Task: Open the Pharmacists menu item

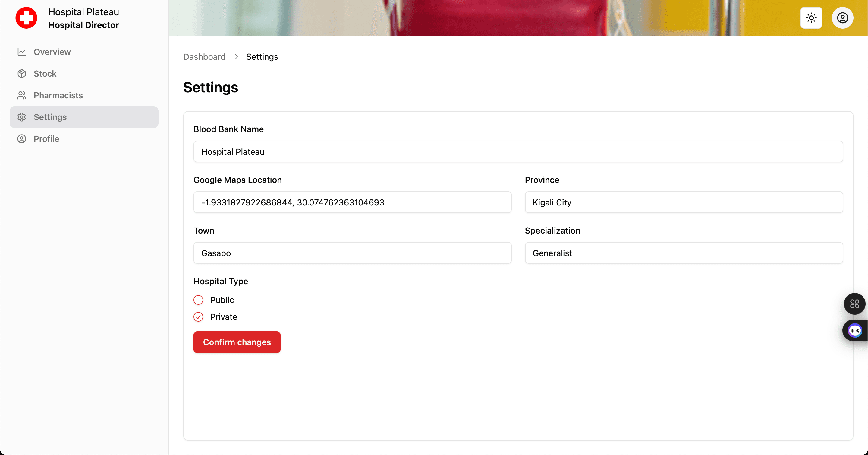Action: point(58,95)
